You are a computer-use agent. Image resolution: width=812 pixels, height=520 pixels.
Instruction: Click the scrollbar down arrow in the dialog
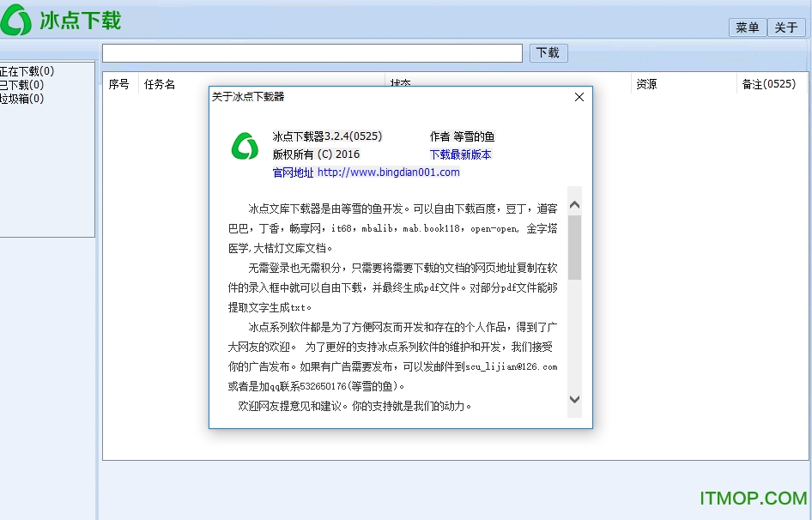pos(575,399)
